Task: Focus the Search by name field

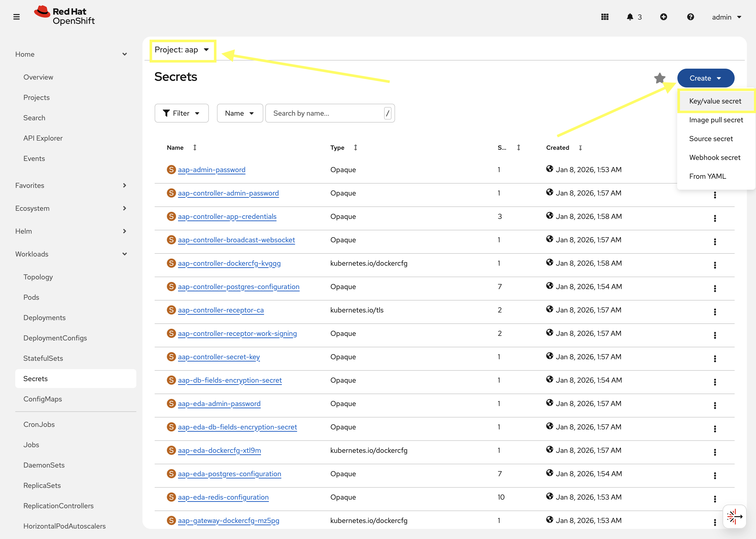Action: click(x=325, y=113)
